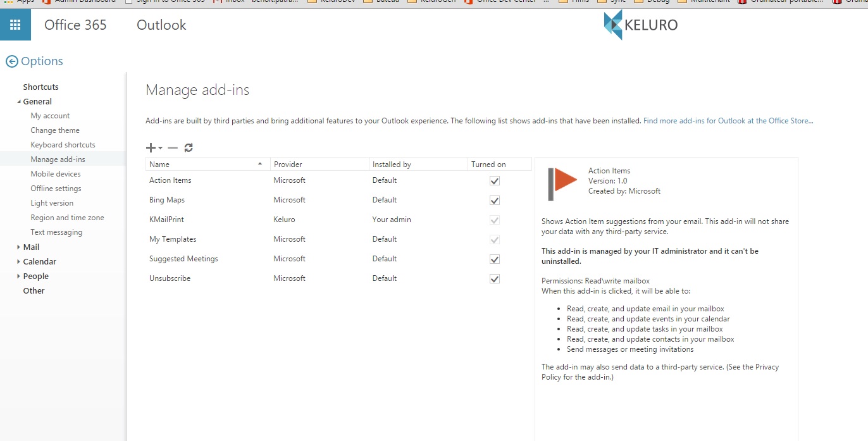The width and height of the screenshot is (868, 441).
Task: Click the Keluro provider cell
Action: [284, 220]
